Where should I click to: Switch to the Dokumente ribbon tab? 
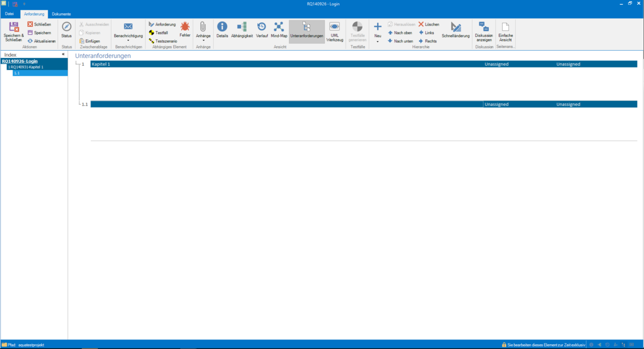click(61, 14)
